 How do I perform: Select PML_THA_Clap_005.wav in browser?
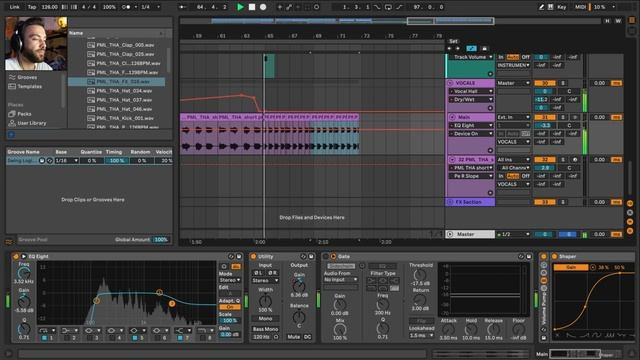pyautogui.click(x=125, y=45)
